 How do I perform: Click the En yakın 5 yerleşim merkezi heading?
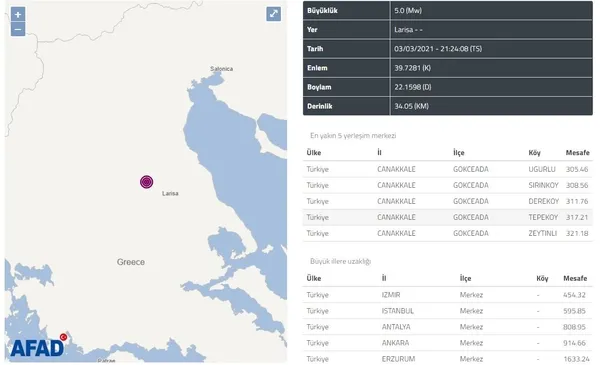click(x=353, y=136)
